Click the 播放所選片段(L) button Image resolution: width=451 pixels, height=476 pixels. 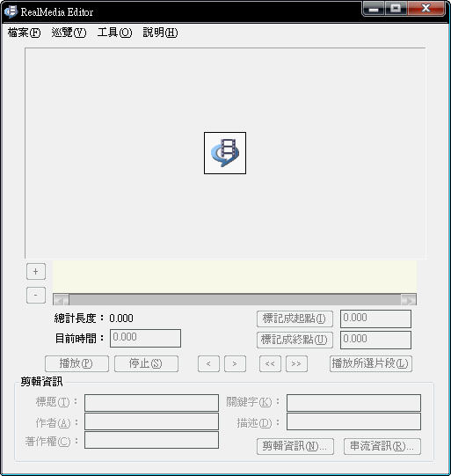point(371,363)
